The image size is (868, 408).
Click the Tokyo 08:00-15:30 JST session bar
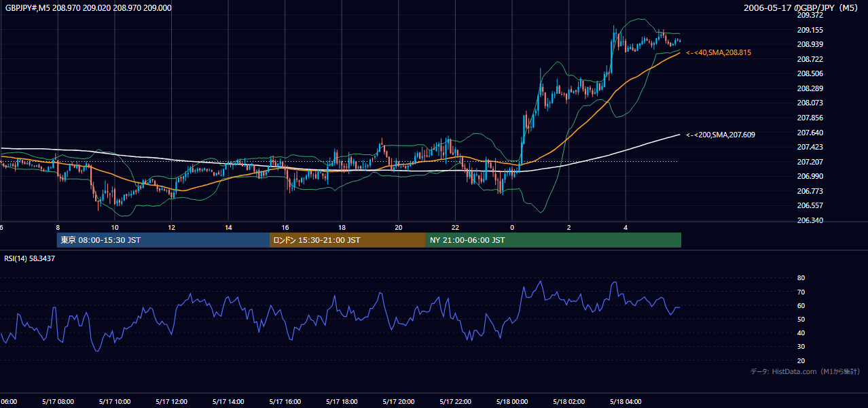163,240
